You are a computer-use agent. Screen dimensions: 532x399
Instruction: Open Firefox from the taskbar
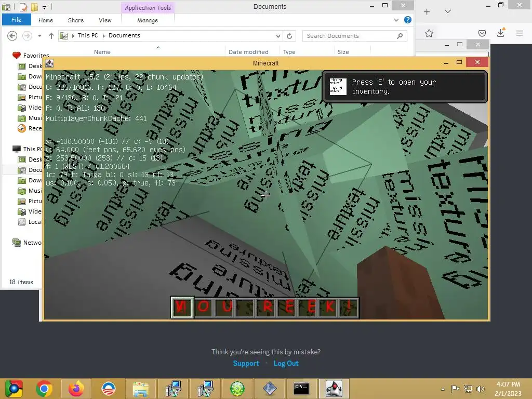[x=76, y=389]
